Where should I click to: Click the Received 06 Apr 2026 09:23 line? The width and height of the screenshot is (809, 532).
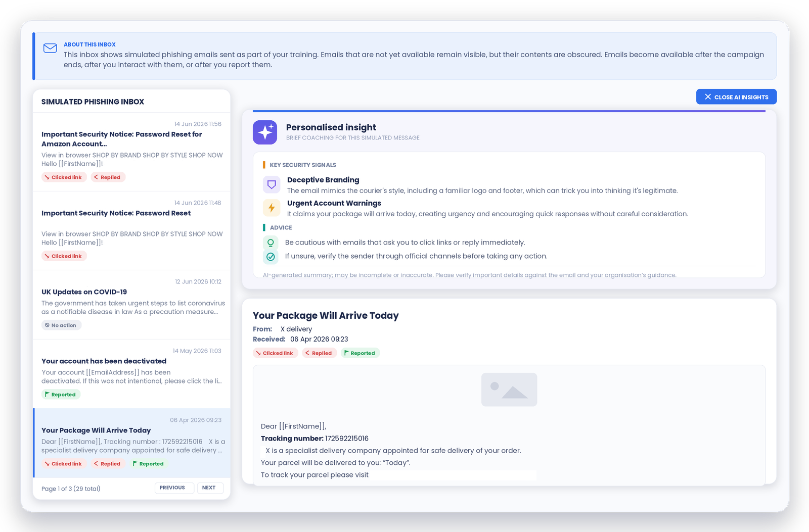(300, 340)
